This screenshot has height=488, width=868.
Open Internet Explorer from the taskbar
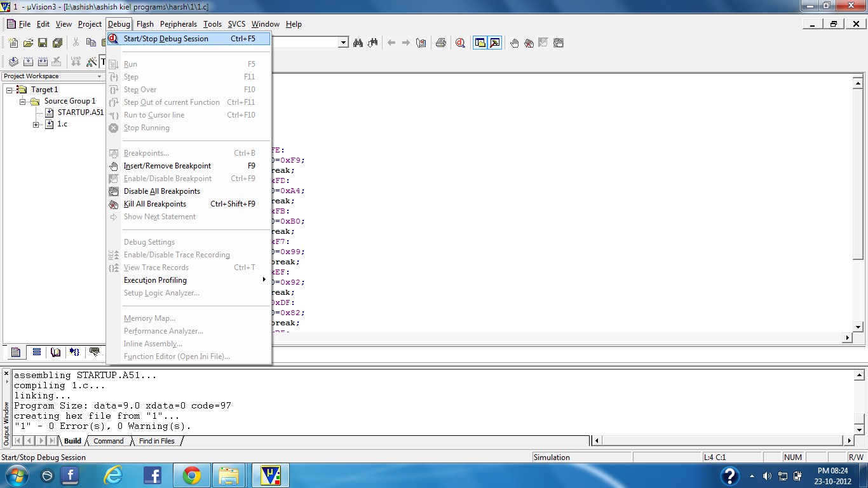pyautogui.click(x=114, y=475)
